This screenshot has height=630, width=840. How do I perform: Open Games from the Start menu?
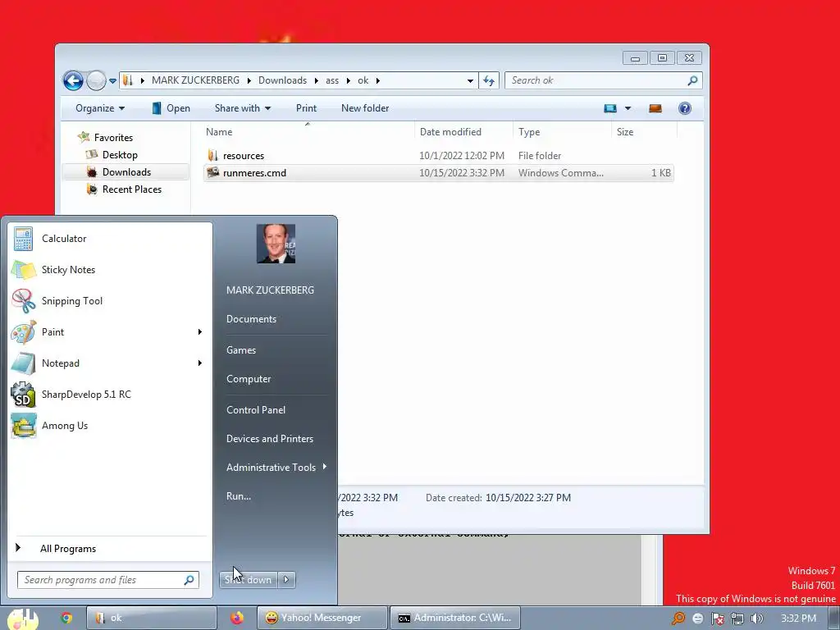241,349
